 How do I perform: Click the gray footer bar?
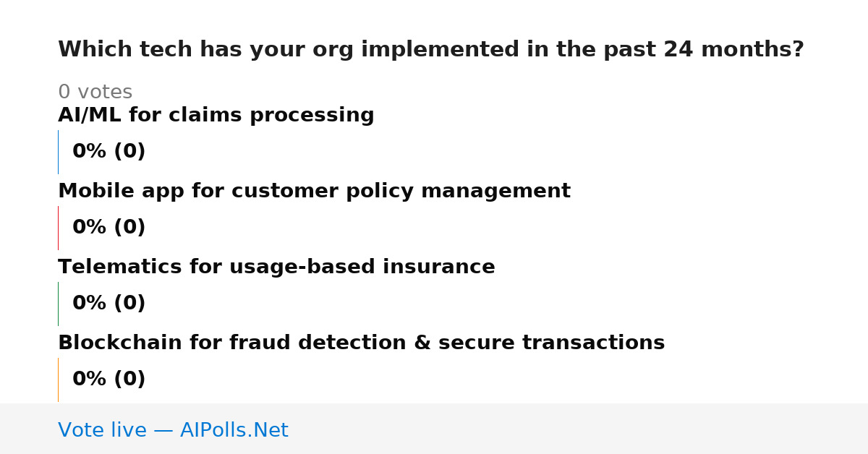[434, 429]
